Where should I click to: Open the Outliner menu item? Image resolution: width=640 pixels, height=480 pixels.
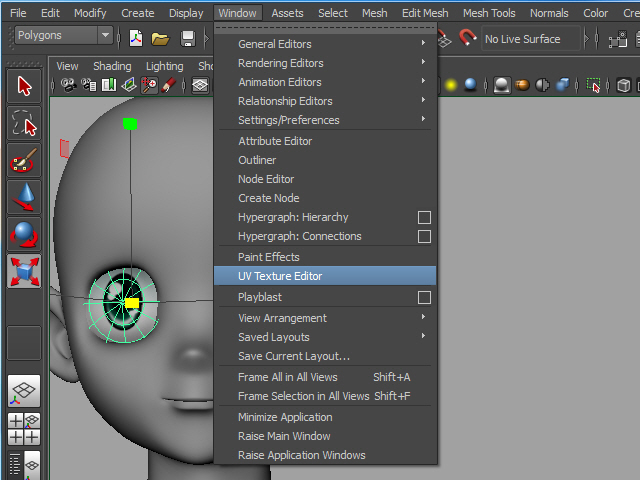(x=325, y=160)
